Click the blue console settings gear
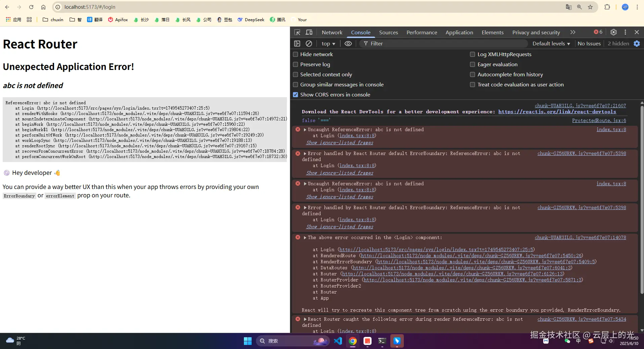644x349 pixels. tap(637, 44)
